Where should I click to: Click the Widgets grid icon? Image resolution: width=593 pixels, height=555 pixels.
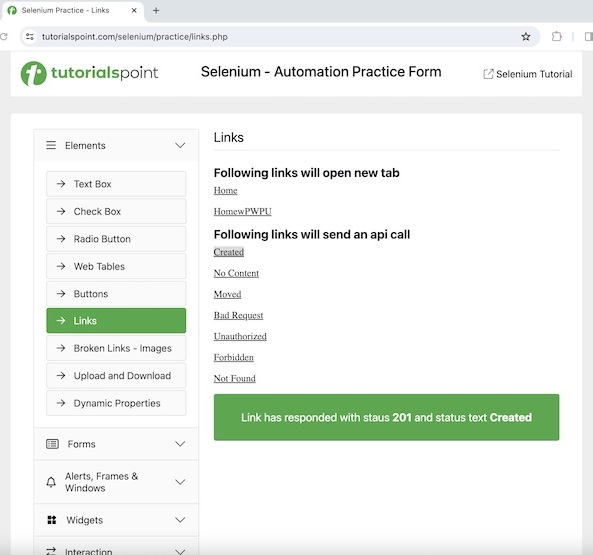coord(52,520)
